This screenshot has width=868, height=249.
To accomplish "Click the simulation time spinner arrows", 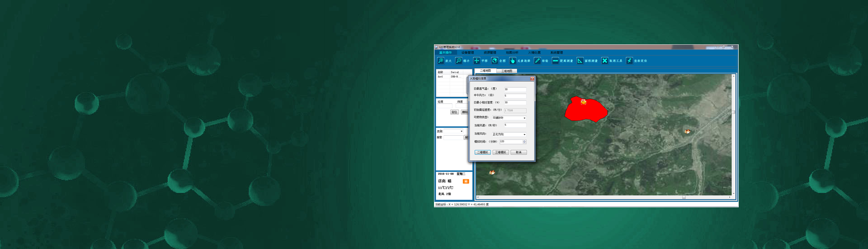I will (524, 142).
